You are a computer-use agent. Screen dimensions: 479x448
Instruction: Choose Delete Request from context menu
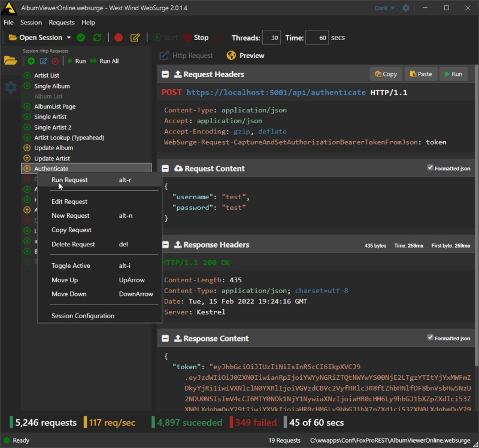(x=99, y=244)
